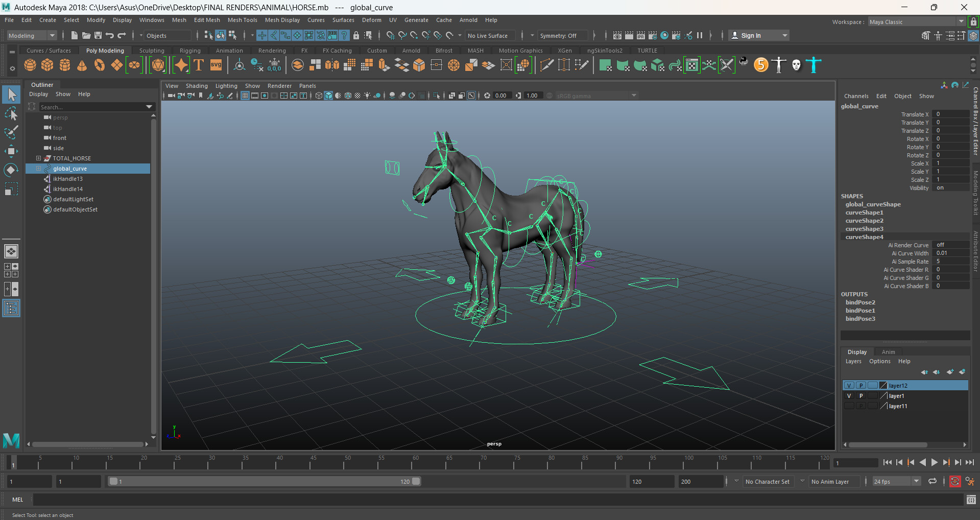The height and width of the screenshot is (520, 980).
Task: Switch to the Rigging shelf tab
Action: pyautogui.click(x=190, y=50)
